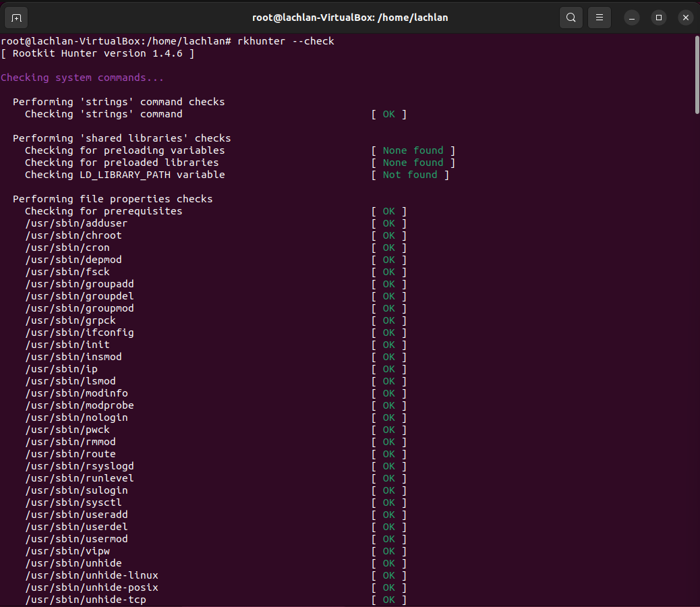
Task: Click the terminal window title text
Action: tap(350, 18)
